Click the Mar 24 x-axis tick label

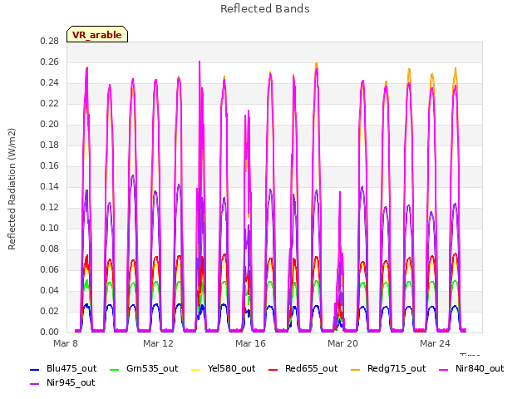point(435,343)
